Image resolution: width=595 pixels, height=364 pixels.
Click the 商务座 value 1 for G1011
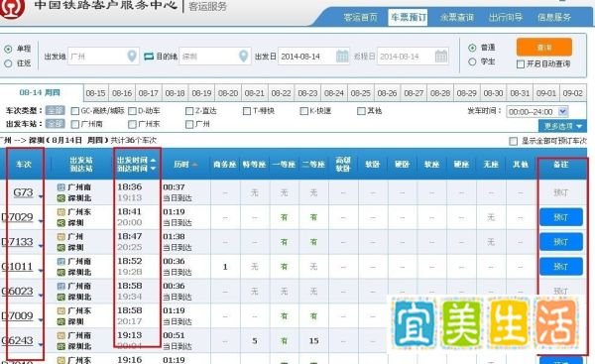point(225,267)
